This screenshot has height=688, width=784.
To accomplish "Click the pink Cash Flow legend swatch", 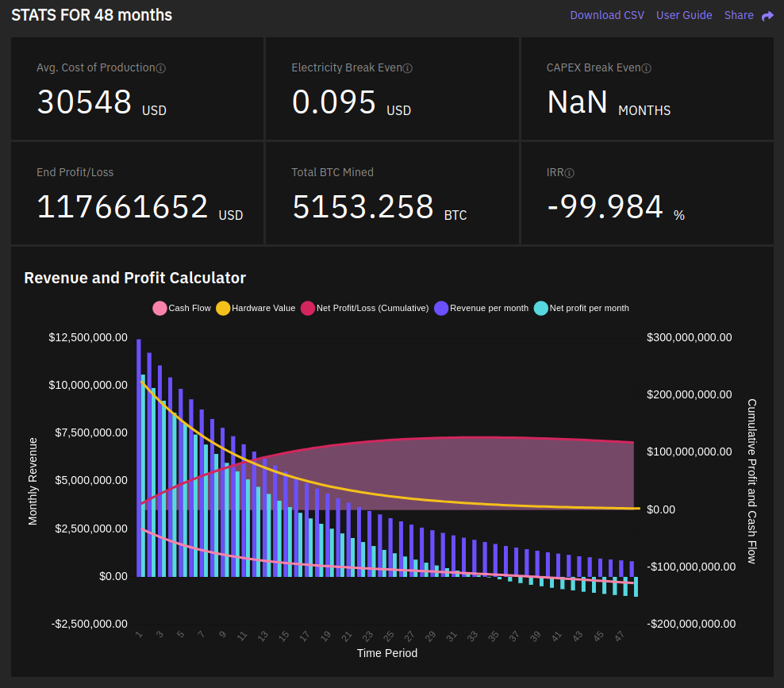I will tap(159, 308).
